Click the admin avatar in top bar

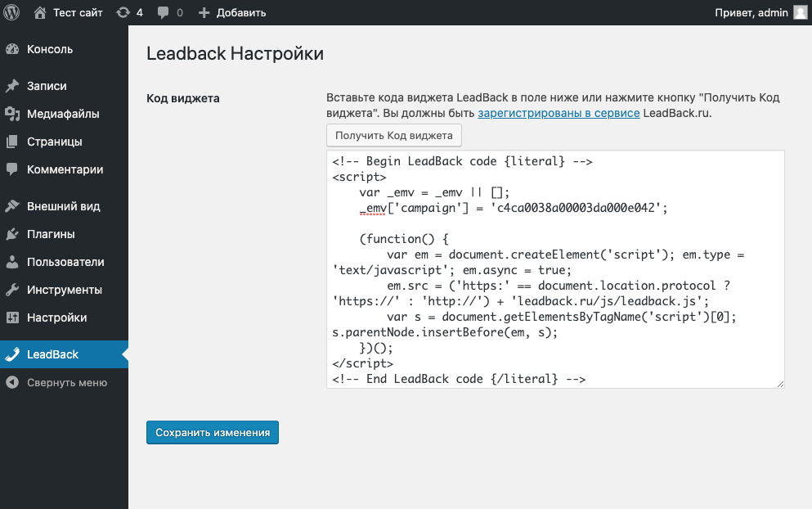801,12
